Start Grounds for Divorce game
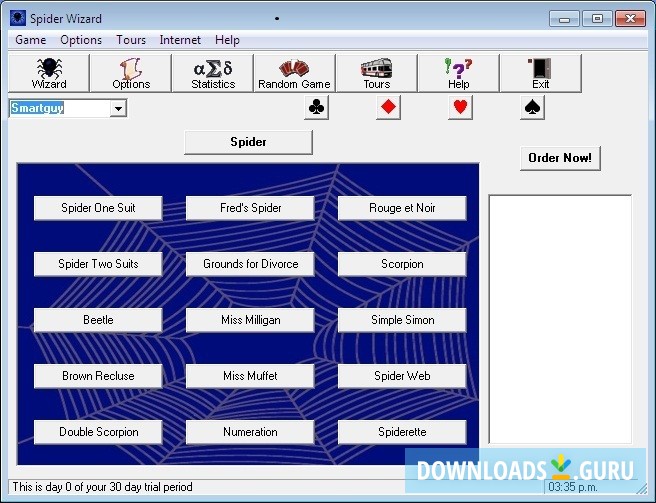The height and width of the screenshot is (503, 656). [250, 264]
